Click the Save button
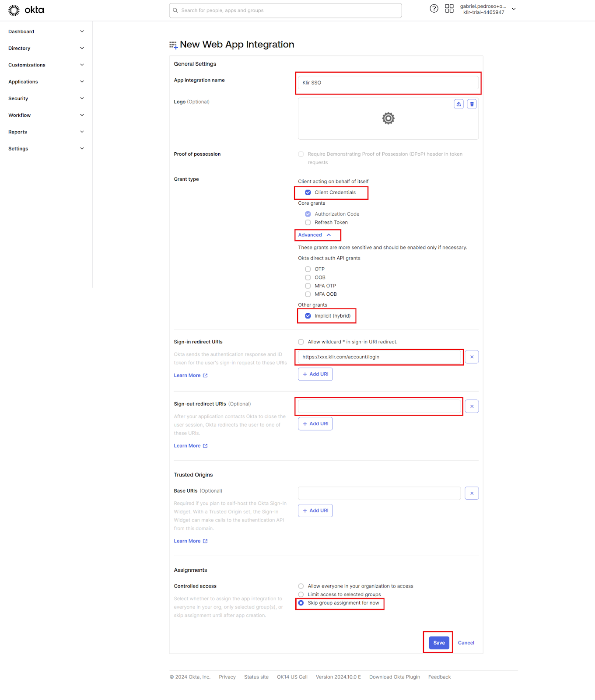The width and height of the screenshot is (595, 700). coord(439,643)
